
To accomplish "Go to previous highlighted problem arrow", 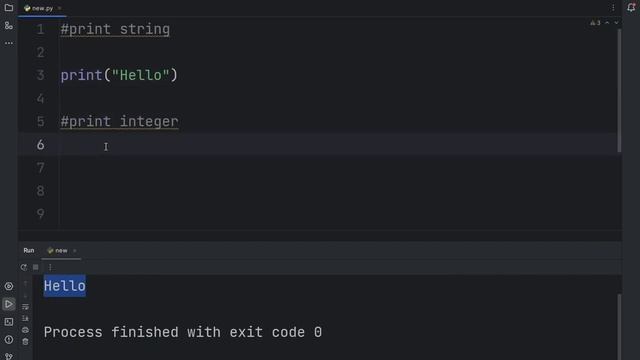I will point(607,23).
